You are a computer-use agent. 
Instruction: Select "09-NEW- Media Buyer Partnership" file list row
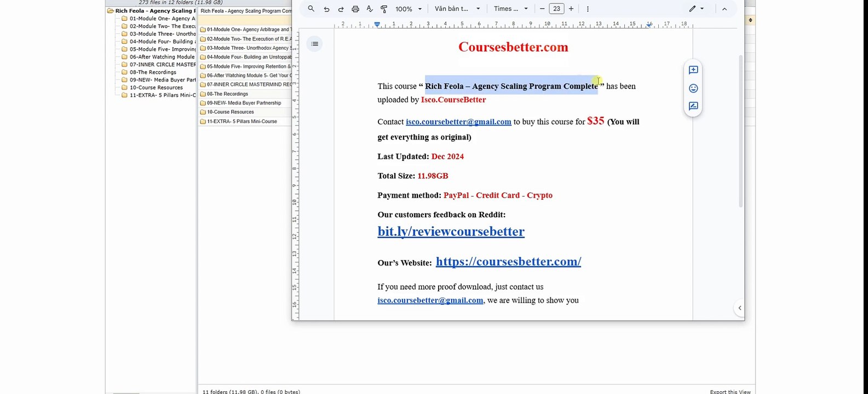pos(245,103)
